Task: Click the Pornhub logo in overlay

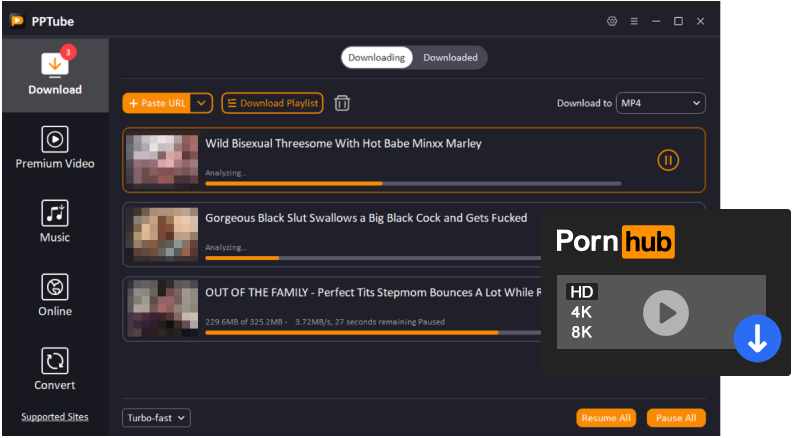Action: pyautogui.click(x=615, y=241)
